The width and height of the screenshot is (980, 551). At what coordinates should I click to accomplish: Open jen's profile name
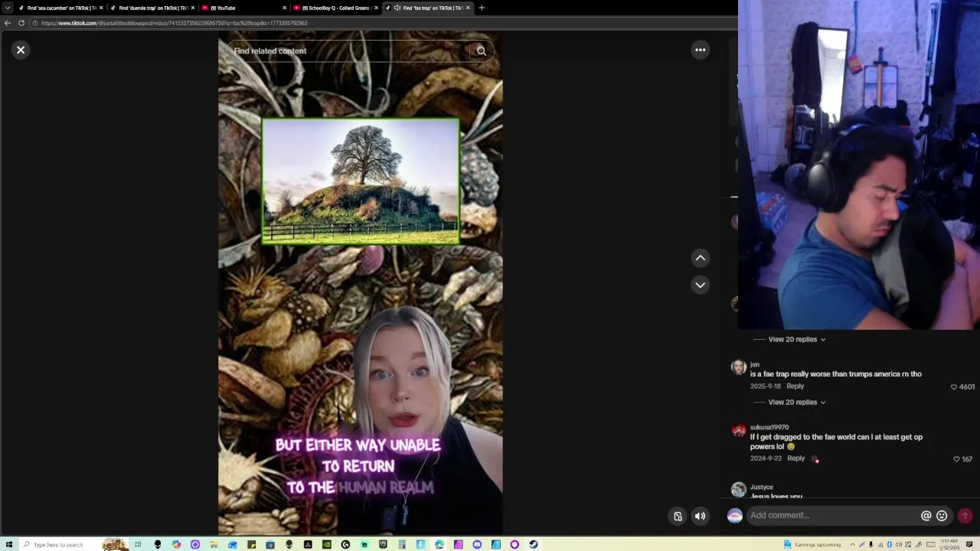coord(755,364)
